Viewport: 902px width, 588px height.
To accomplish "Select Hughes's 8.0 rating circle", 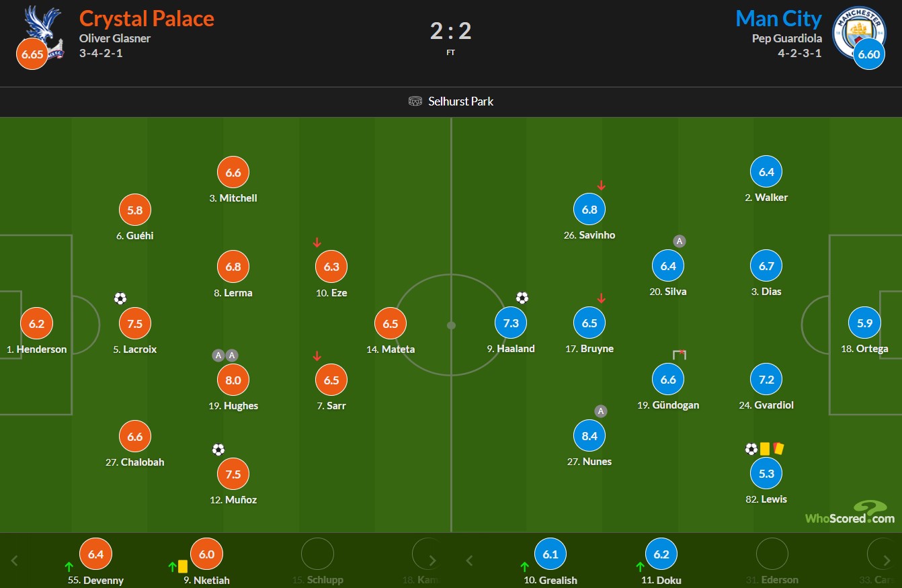I will click(x=233, y=380).
